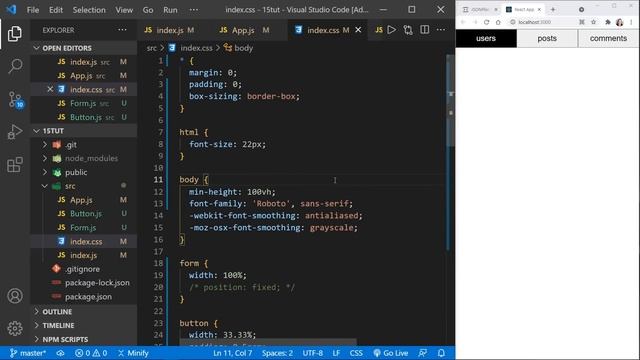Split the editor to the right

pos(424,30)
